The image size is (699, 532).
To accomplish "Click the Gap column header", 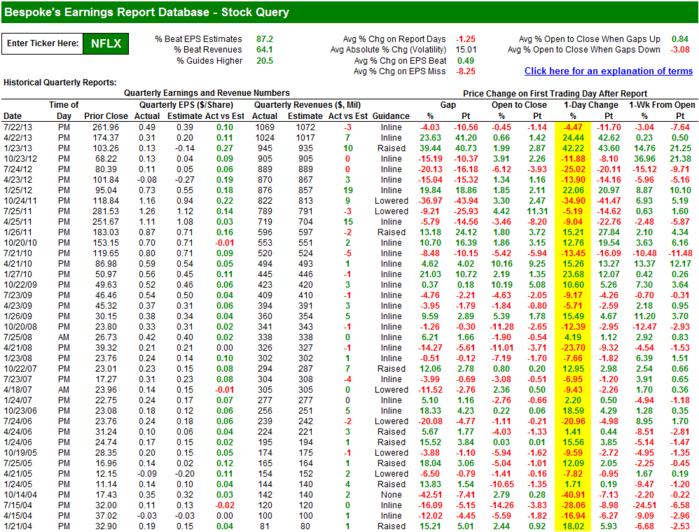I will (x=448, y=105).
